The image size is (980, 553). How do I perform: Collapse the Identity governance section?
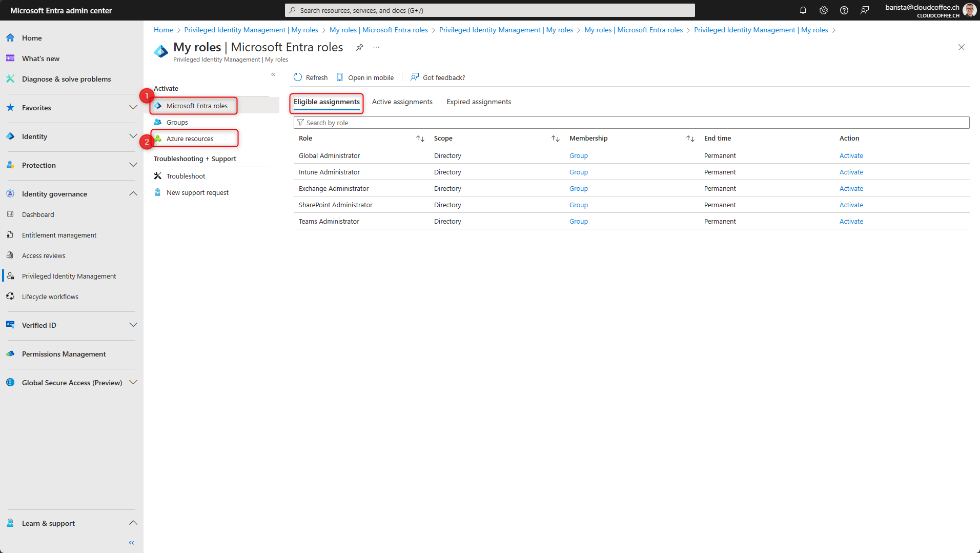coord(133,194)
